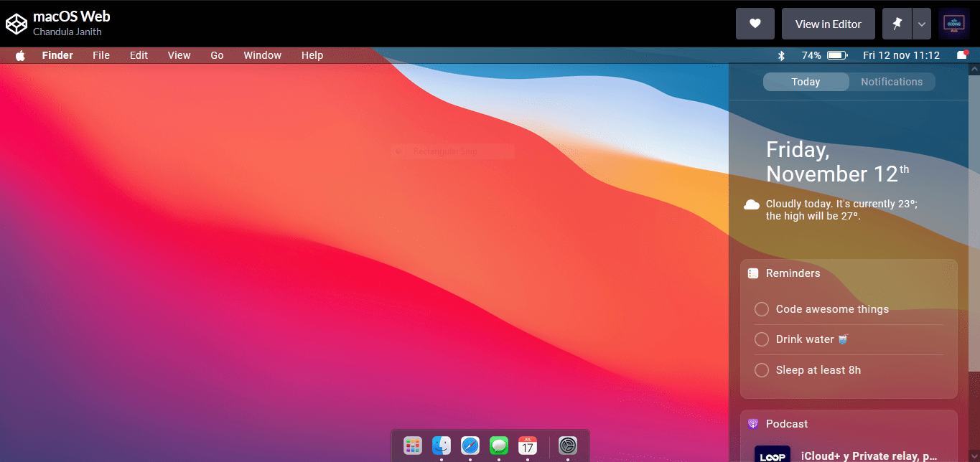This screenshot has height=462, width=980.
Task: Open Finder from the dock
Action: pos(441,445)
